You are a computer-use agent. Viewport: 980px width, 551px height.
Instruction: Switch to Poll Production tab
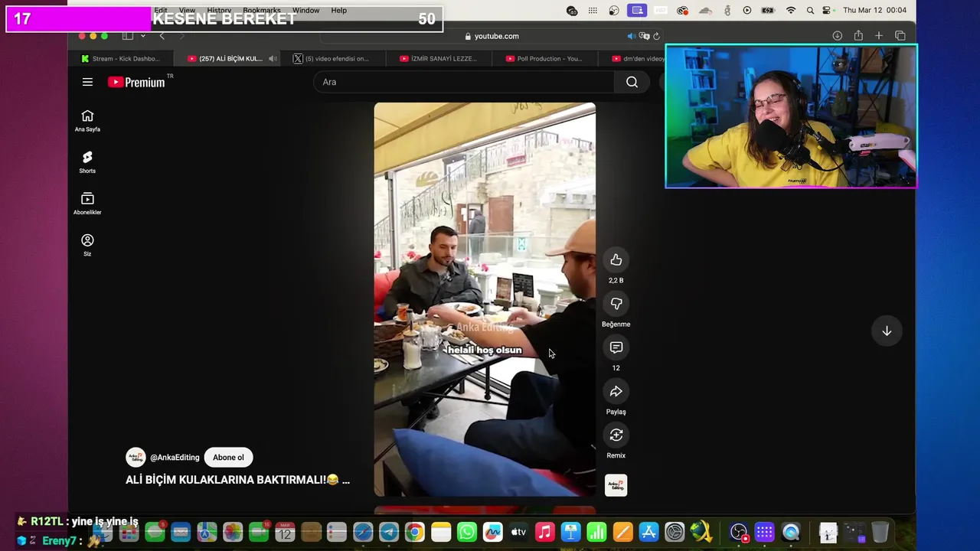(544, 58)
